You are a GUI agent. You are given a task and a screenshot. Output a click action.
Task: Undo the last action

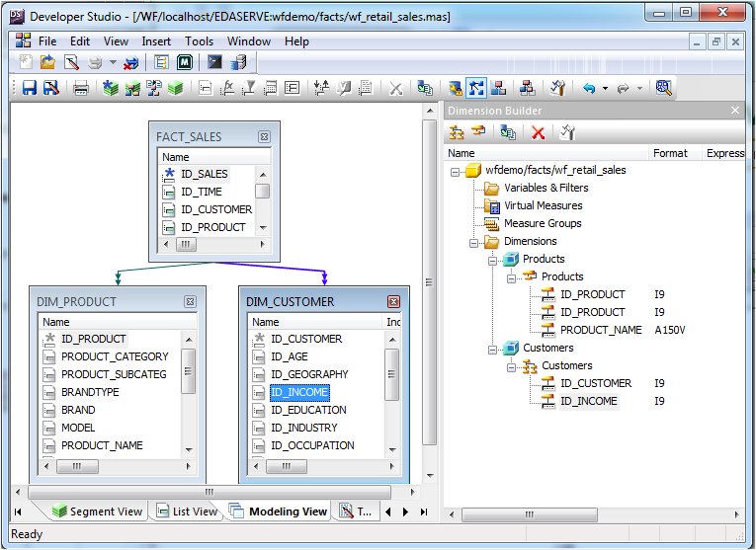(x=589, y=88)
